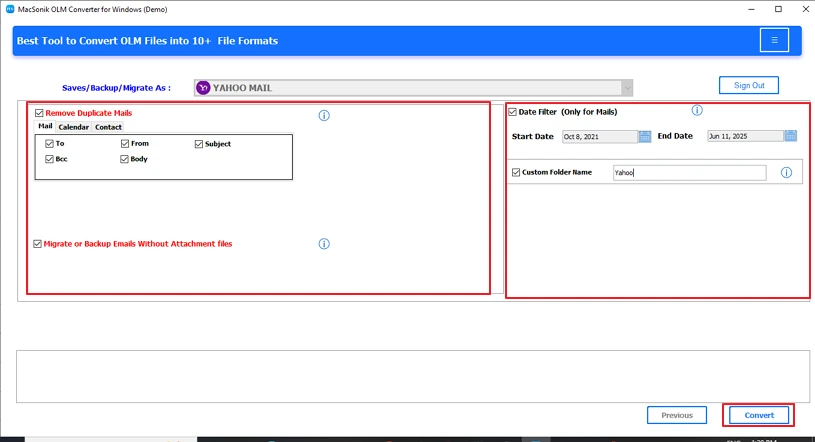Image resolution: width=815 pixels, height=442 pixels.
Task: Open the Start Date calendar picker
Action: pos(645,136)
